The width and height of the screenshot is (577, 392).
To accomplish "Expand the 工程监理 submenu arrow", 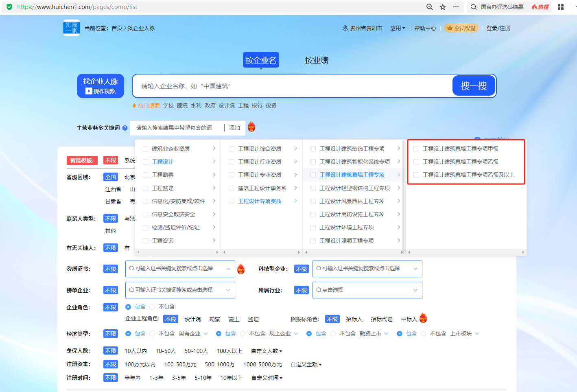I will [214, 188].
